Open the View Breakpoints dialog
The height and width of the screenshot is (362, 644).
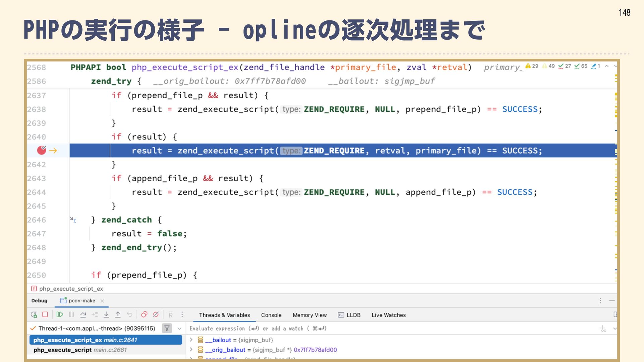144,314
